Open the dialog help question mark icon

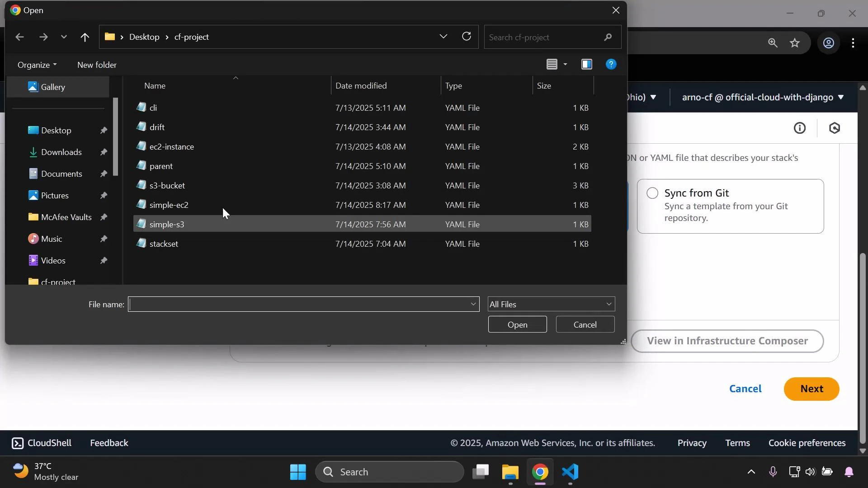[x=611, y=64]
